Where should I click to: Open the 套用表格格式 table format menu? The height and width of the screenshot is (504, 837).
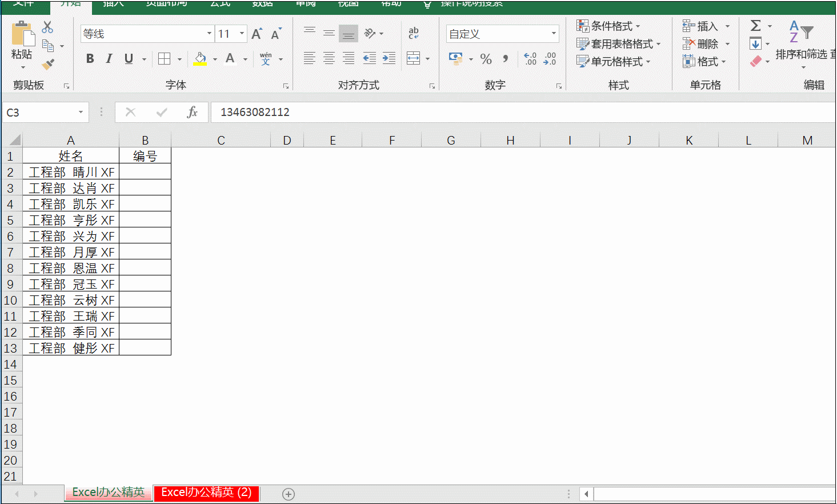pos(618,43)
